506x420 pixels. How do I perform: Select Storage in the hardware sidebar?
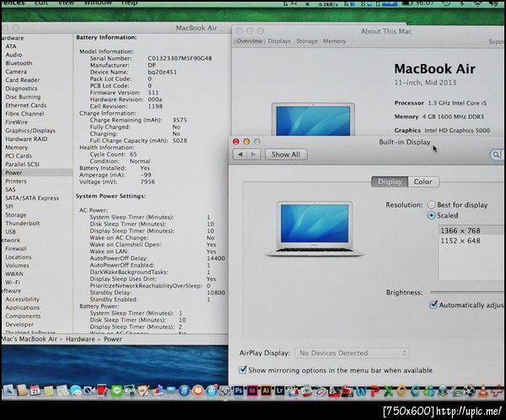tap(16, 215)
